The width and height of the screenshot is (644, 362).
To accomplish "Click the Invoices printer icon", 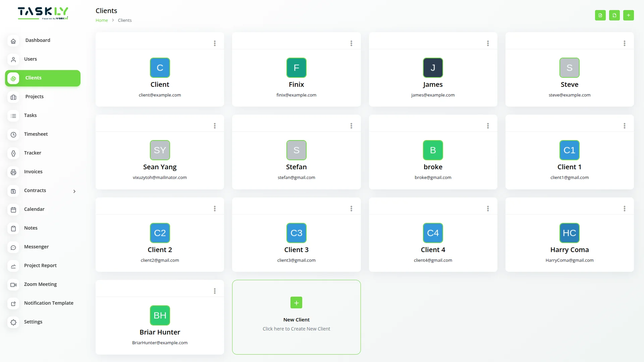I will tap(13, 172).
